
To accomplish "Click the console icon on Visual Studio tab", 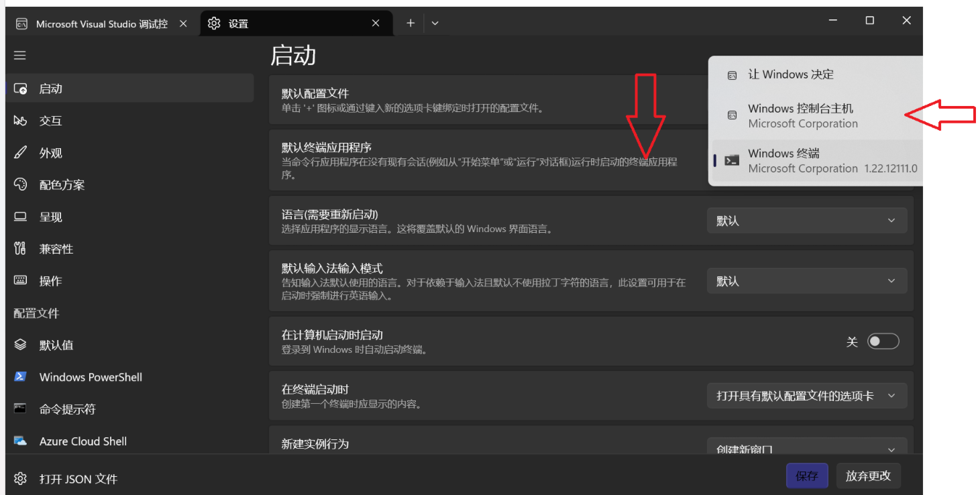I will (21, 23).
